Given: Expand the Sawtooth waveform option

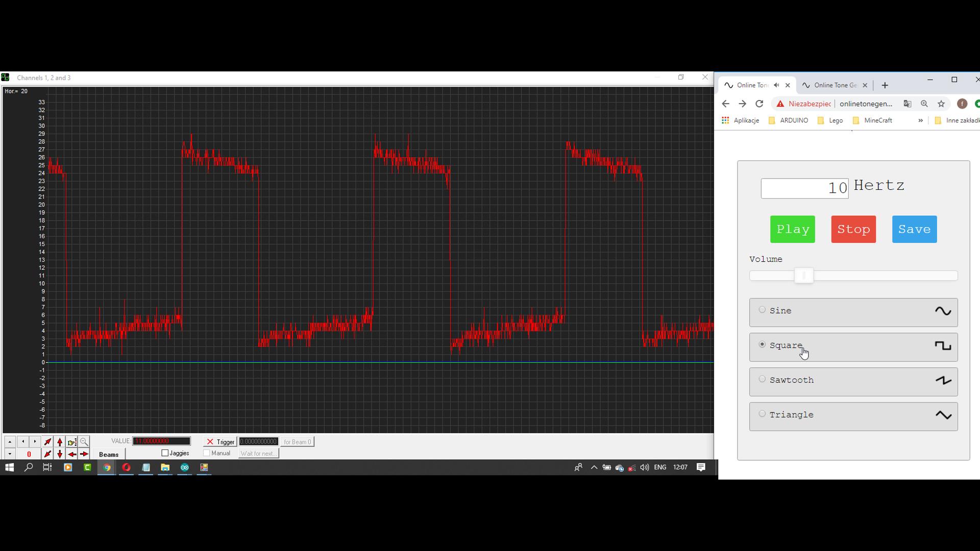Looking at the screenshot, I should 853,380.
